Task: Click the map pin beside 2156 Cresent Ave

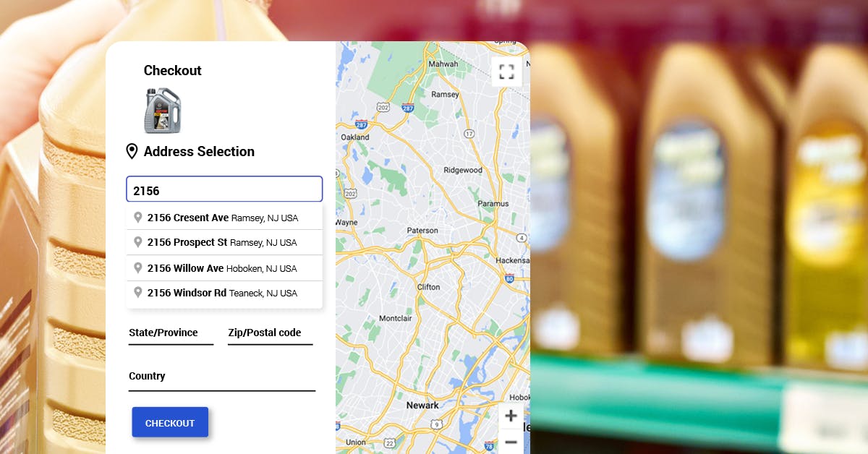Action: click(x=138, y=216)
